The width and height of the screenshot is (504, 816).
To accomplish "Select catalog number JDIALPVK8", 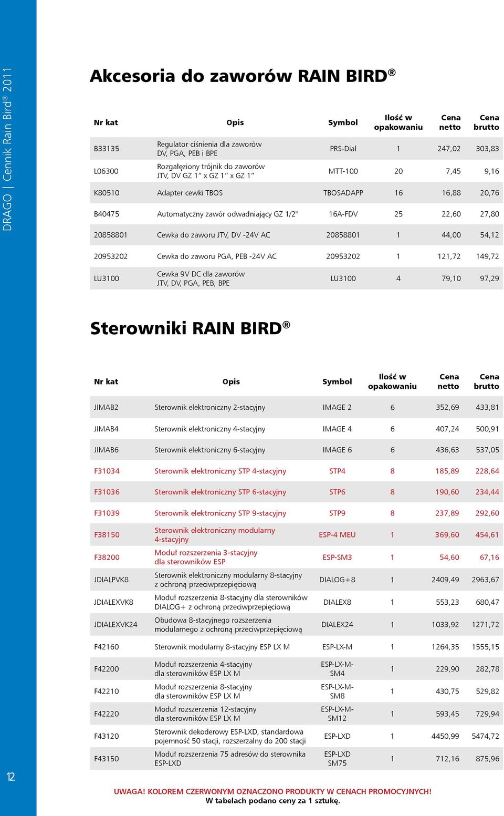I will (111, 580).
